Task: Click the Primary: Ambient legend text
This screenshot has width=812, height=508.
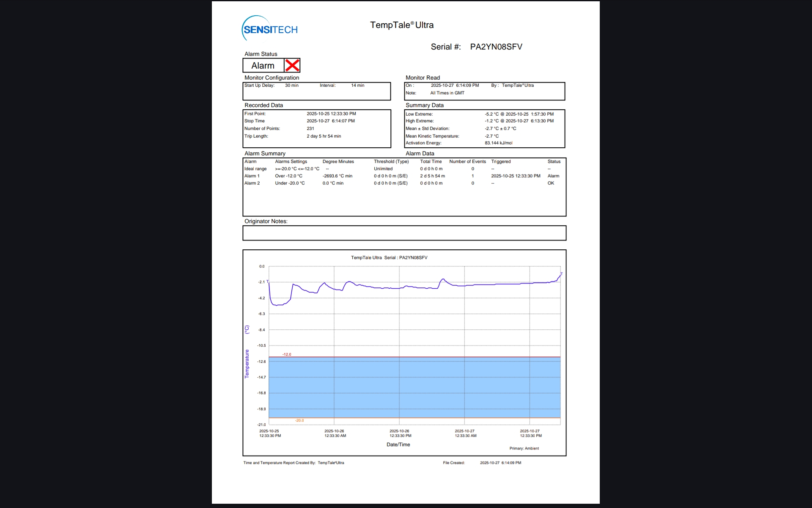Action: [524, 448]
